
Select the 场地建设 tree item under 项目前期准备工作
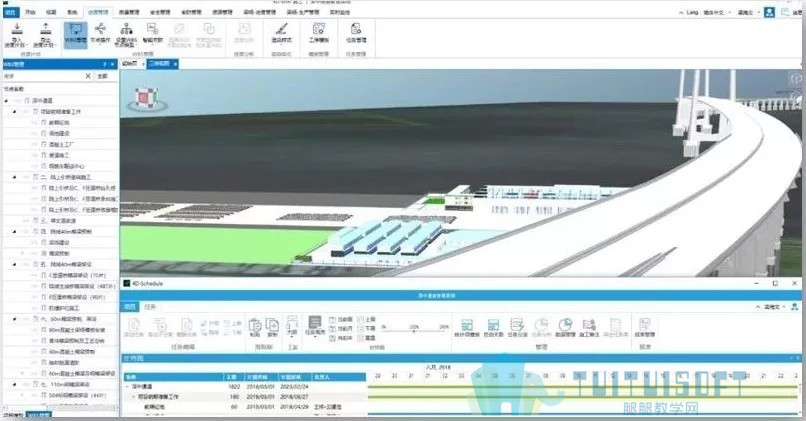click(59, 133)
